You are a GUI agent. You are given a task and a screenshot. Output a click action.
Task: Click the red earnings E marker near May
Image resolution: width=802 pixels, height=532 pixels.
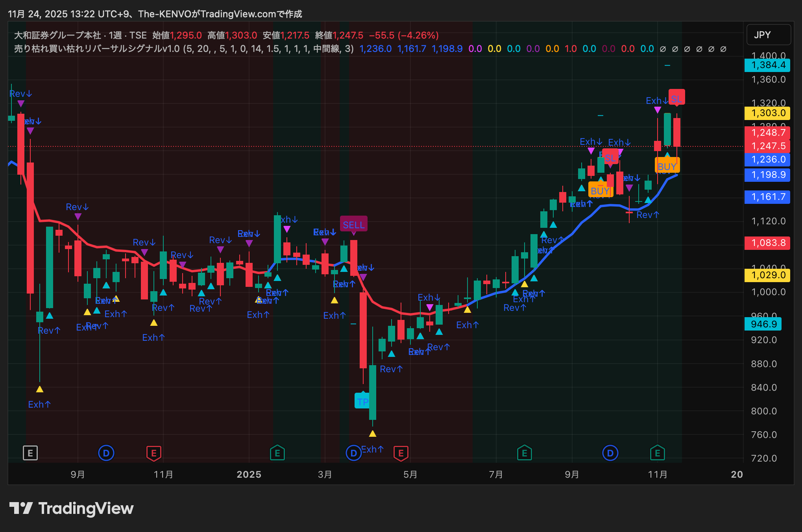pos(401,453)
